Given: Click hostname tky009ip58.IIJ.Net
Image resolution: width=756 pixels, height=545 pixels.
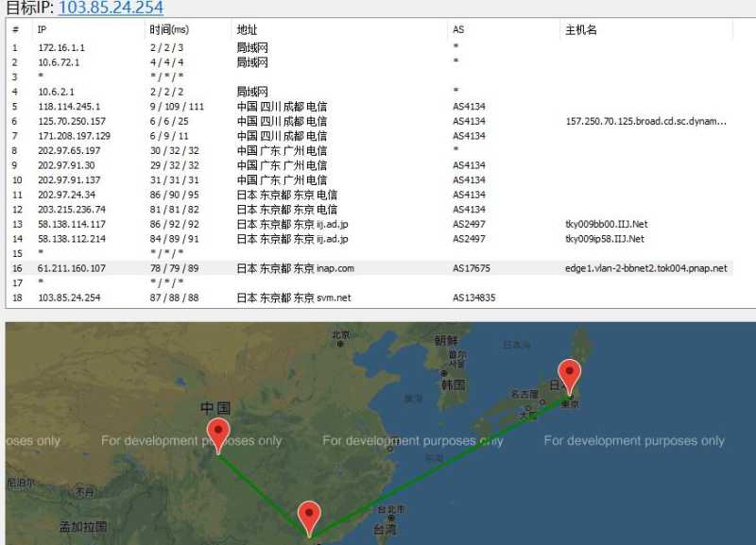Looking at the screenshot, I should pos(605,239).
